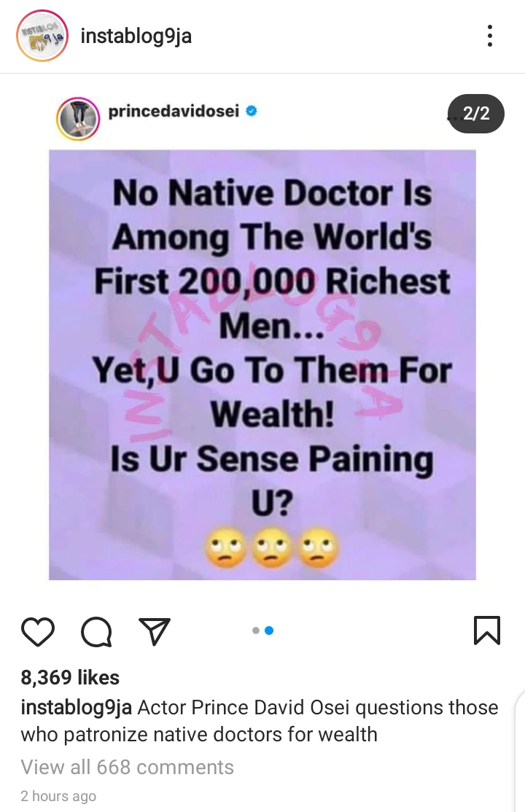Click the princedavidosei username text
This screenshot has height=812, width=525.
click(x=174, y=111)
